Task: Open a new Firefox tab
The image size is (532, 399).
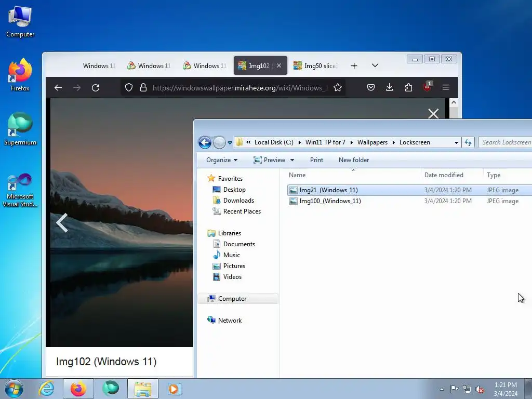Action: tap(354, 66)
